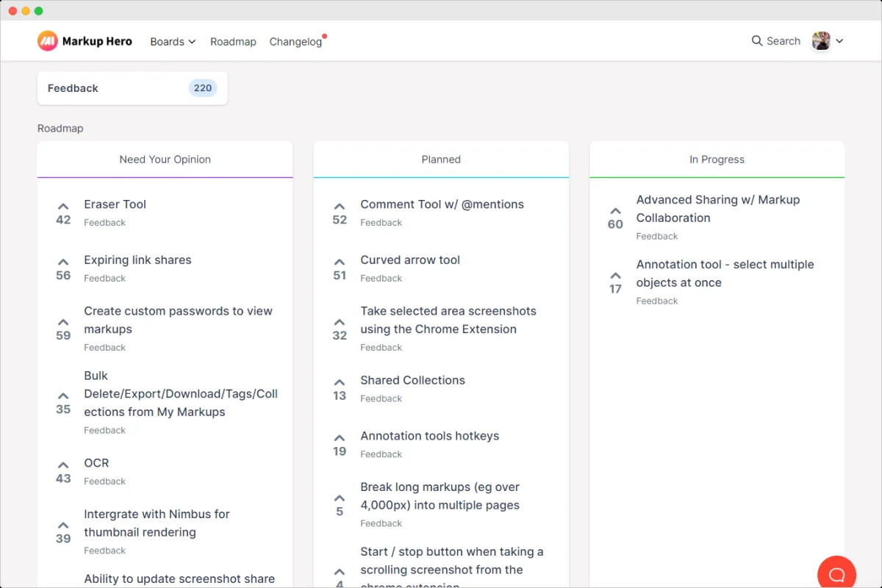This screenshot has width=882, height=588.
Task: Upvote the OCR feedback item
Action: pyautogui.click(x=63, y=472)
